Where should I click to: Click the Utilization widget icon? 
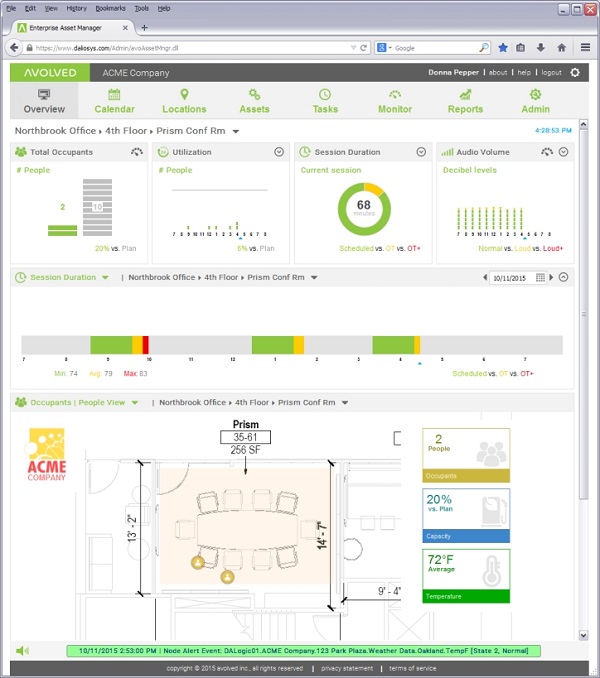pyautogui.click(x=163, y=152)
